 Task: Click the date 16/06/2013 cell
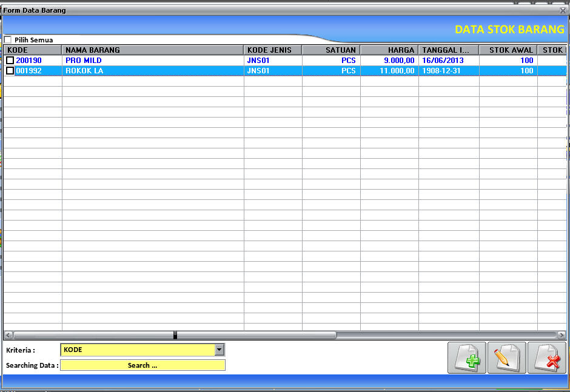449,61
